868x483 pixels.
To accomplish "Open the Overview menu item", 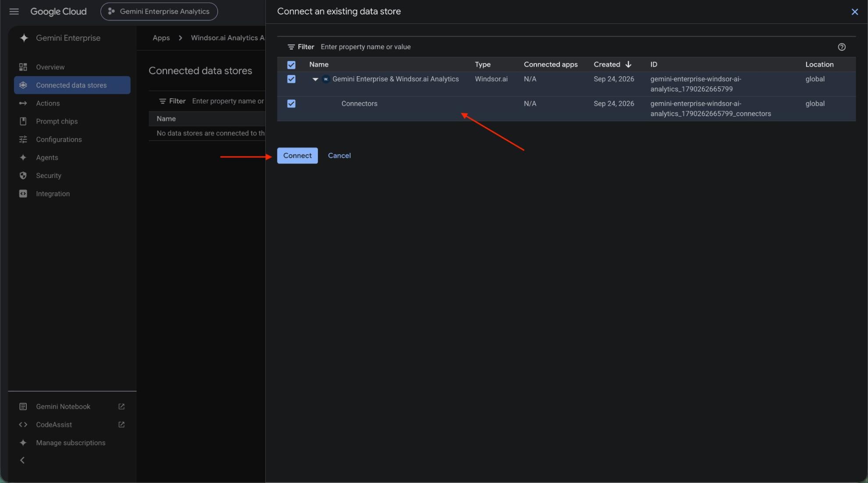I will [72, 67].
